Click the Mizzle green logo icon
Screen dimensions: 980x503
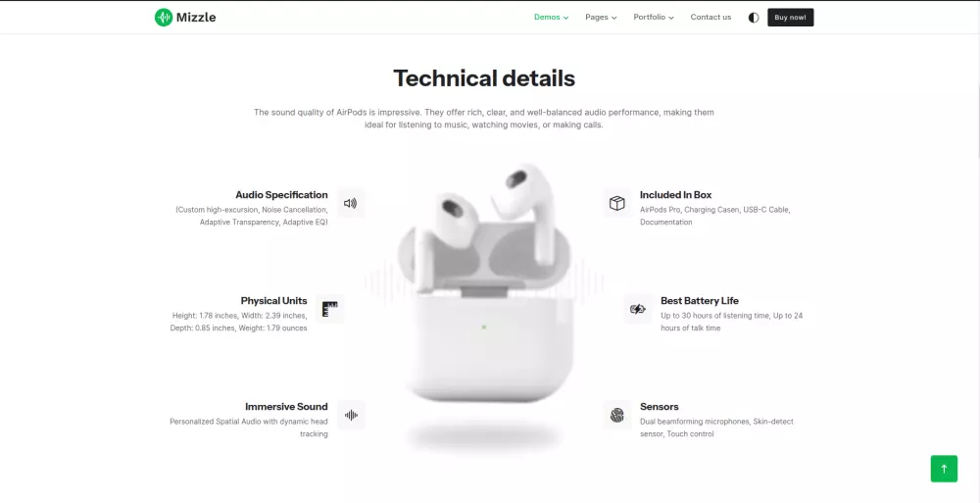[x=163, y=18]
